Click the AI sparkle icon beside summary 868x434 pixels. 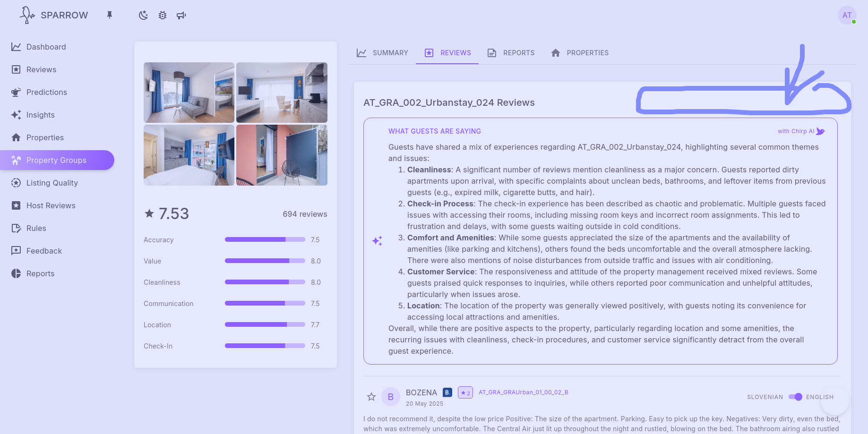(x=377, y=241)
